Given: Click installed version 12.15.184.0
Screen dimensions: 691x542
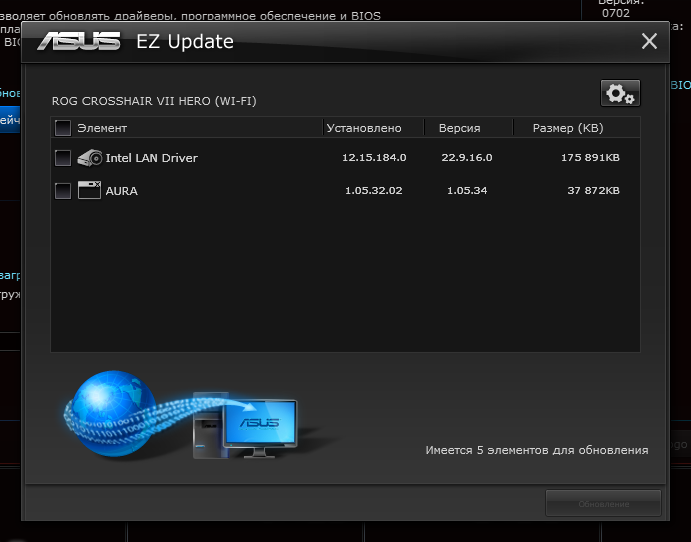Looking at the screenshot, I should 374,157.
